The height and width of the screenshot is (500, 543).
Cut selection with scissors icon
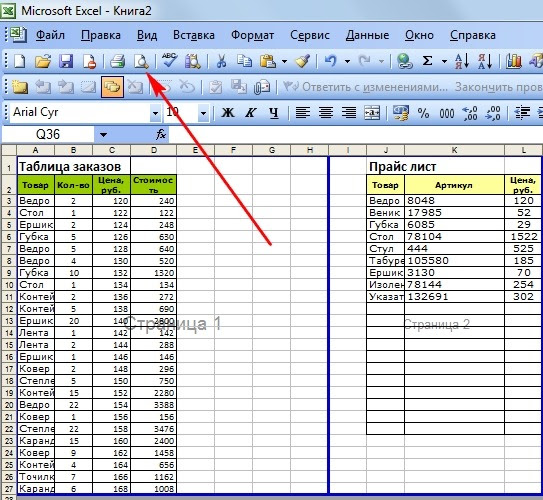coord(221,61)
